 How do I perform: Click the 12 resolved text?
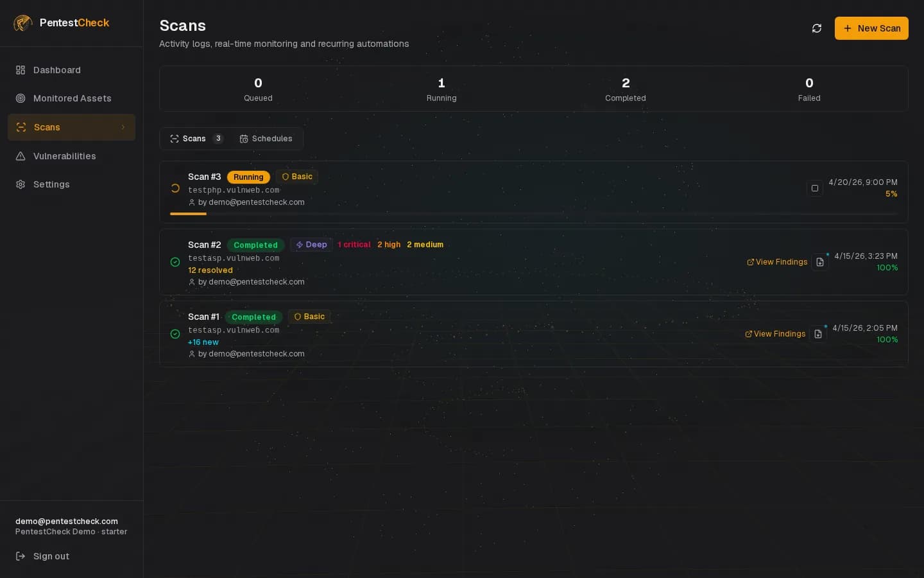(x=210, y=270)
